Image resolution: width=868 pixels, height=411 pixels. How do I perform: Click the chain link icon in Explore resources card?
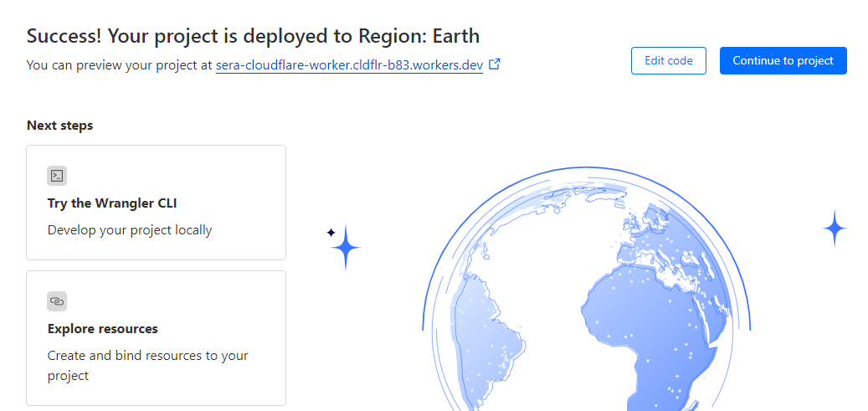(57, 301)
